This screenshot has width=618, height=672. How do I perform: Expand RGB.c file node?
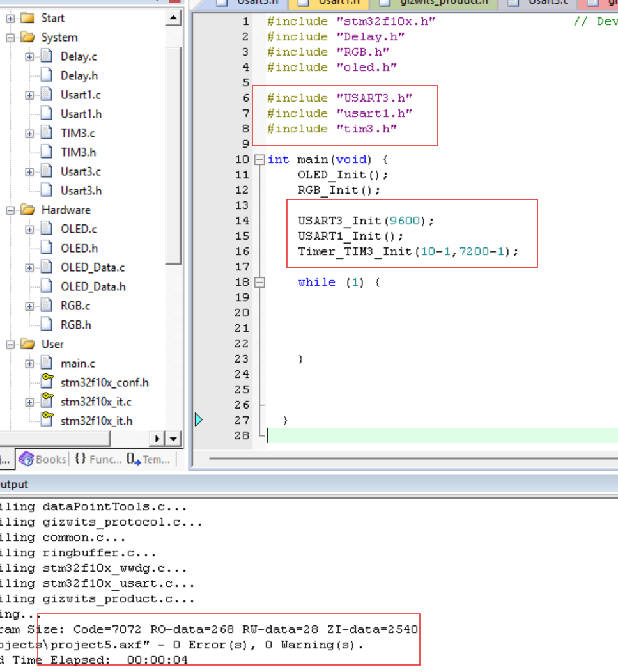(29, 306)
